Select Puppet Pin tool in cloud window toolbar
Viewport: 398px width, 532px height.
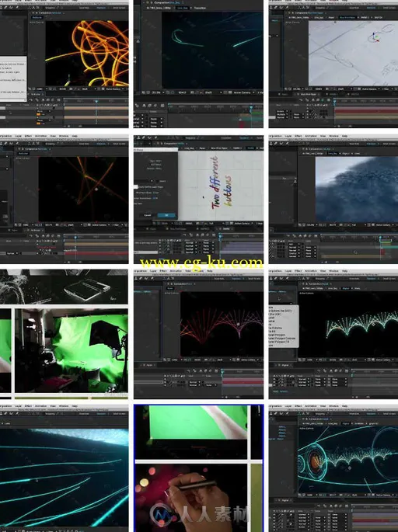point(288,144)
